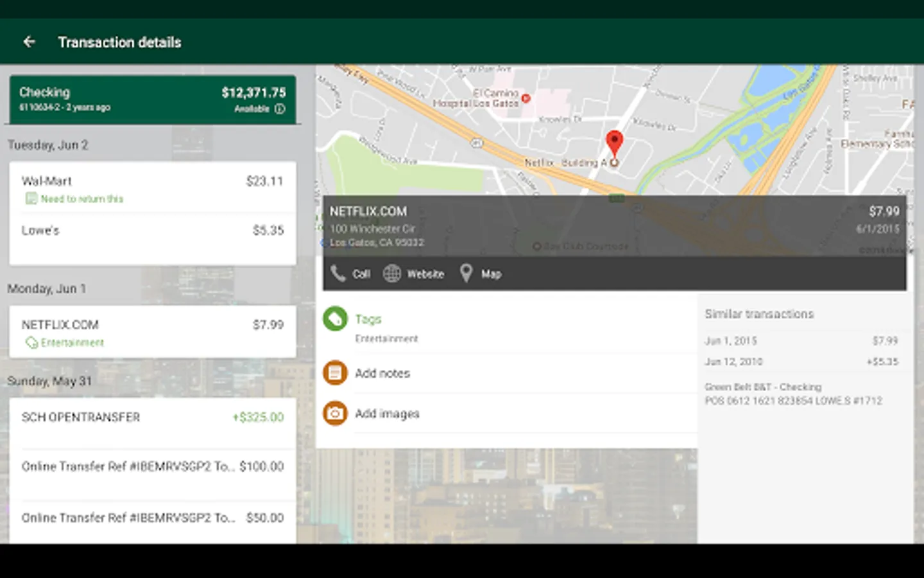Click the 'Need to return this' note text
This screenshot has height=578, width=924.
tap(82, 199)
